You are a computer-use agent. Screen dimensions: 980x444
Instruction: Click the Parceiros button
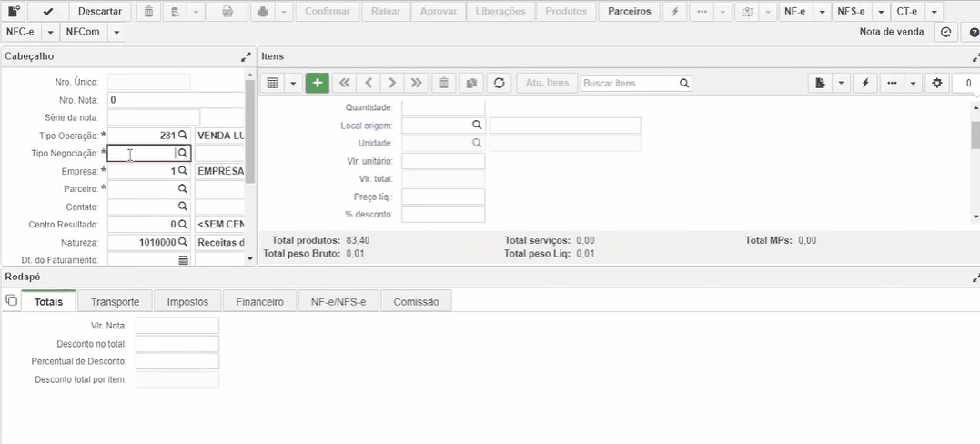(630, 11)
